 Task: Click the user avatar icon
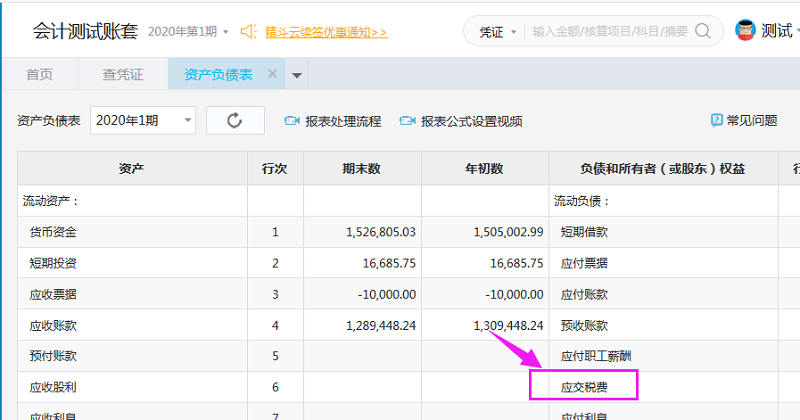pos(745,31)
